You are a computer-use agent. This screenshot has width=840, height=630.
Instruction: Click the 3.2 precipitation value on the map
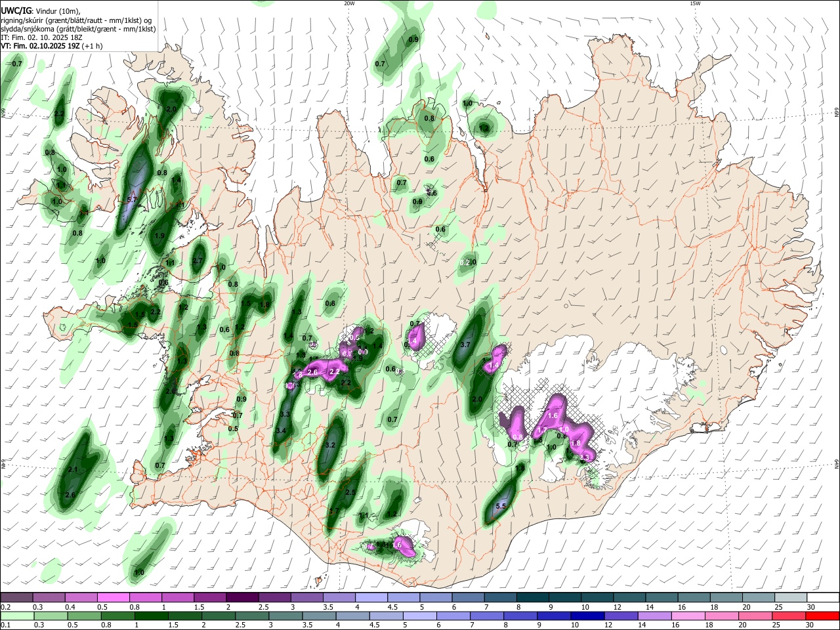coord(331,445)
